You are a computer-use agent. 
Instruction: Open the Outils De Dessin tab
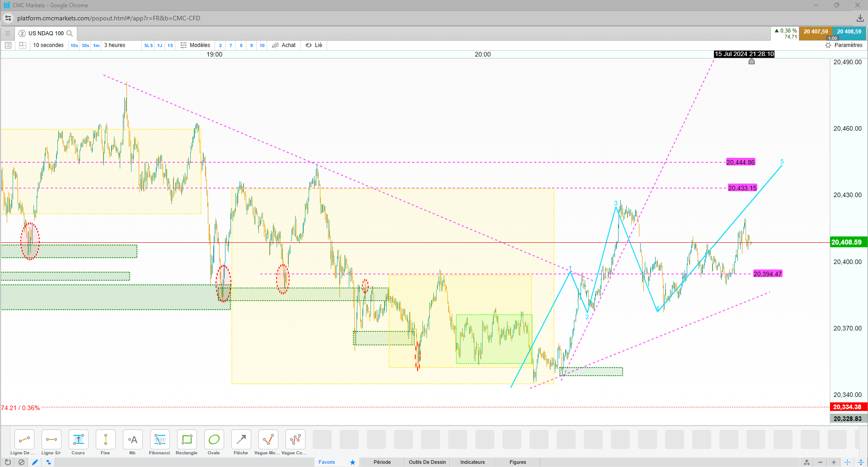427,462
